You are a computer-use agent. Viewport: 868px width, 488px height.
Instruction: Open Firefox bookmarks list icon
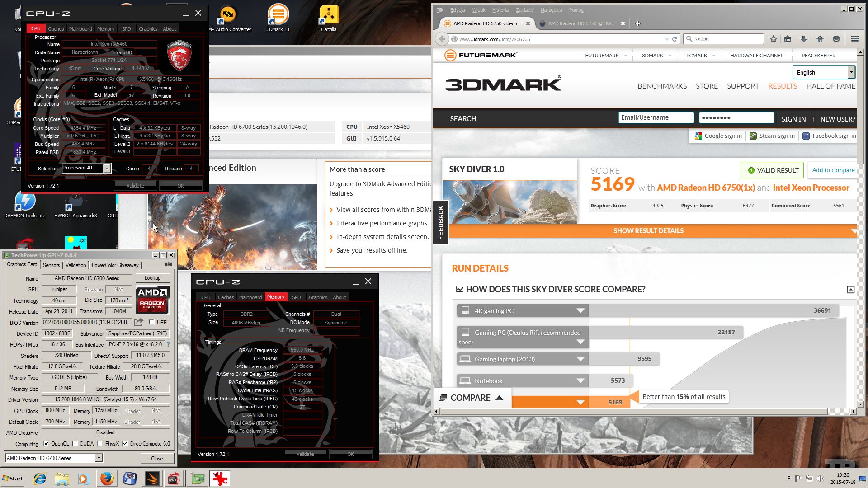pos(788,39)
